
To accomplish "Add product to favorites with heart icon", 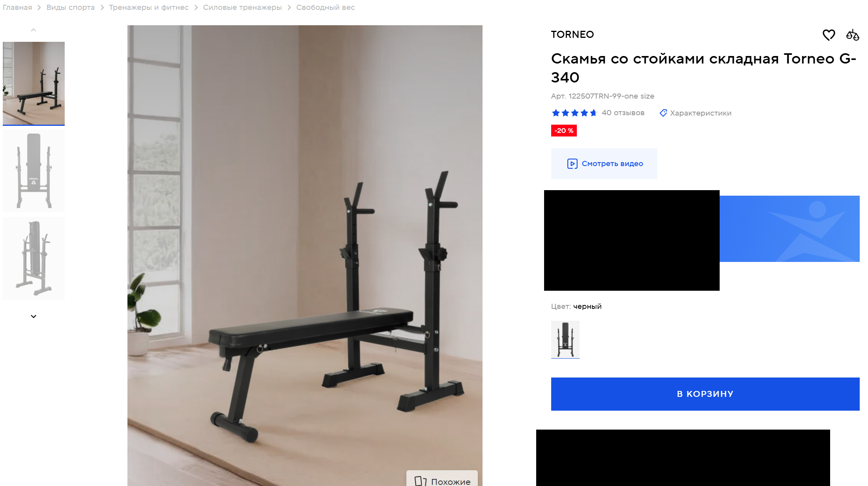I will [829, 35].
